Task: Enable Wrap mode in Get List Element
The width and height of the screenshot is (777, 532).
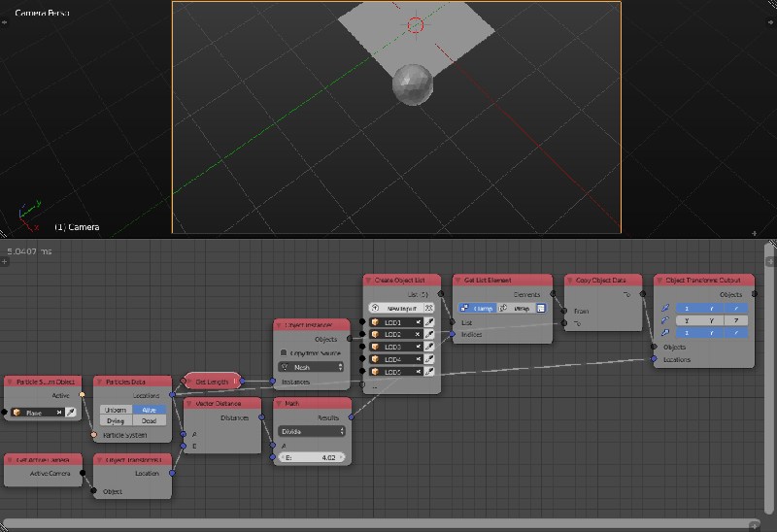Action: 516,308
